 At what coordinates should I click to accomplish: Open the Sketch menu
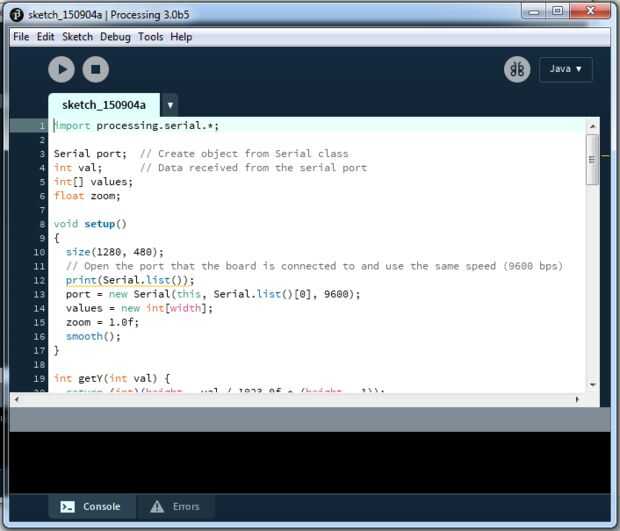click(x=77, y=37)
